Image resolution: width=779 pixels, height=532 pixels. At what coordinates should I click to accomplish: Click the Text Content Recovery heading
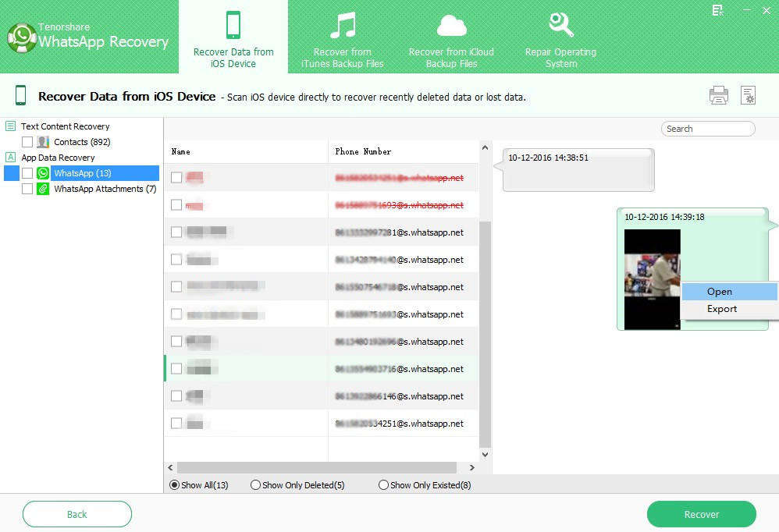(65, 126)
